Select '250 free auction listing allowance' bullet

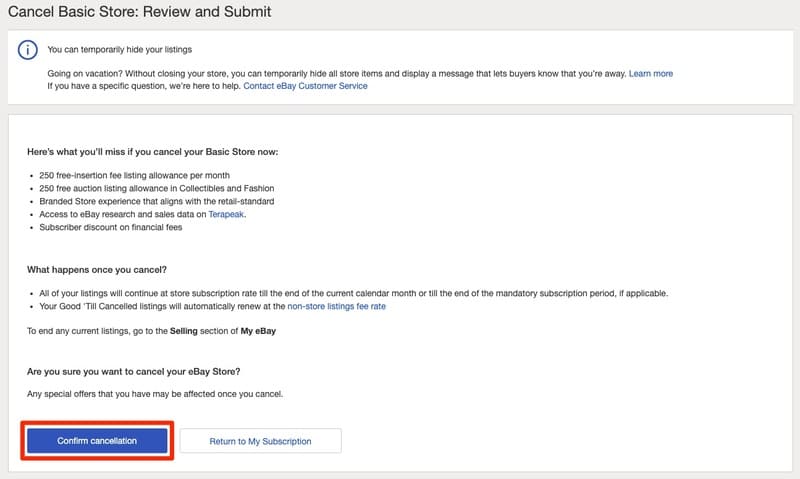pyautogui.click(x=157, y=188)
